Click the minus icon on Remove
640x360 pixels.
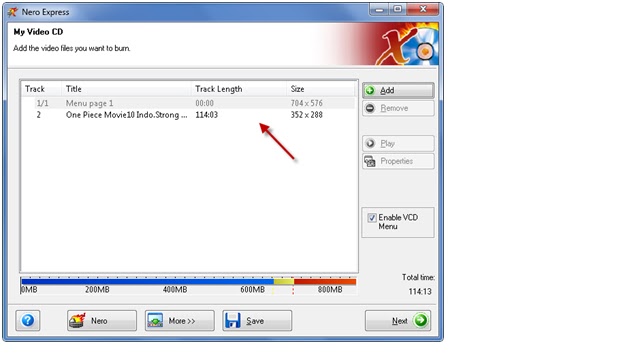(370, 108)
